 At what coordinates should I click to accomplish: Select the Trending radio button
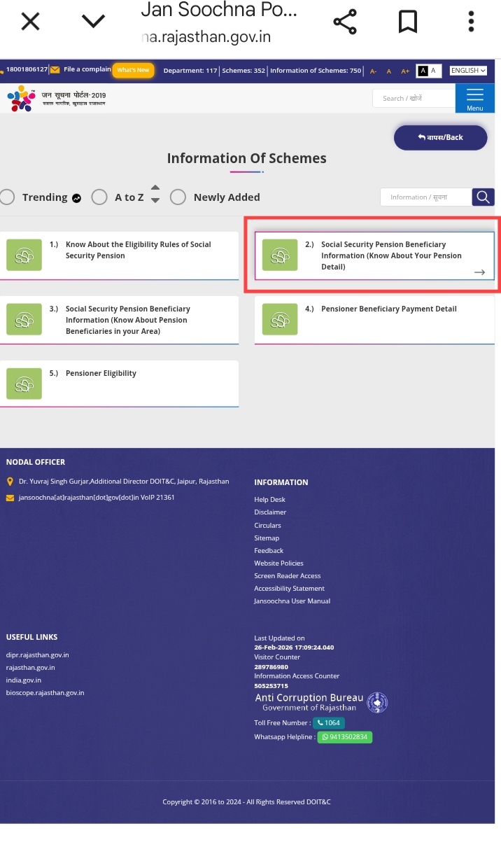pos(8,197)
